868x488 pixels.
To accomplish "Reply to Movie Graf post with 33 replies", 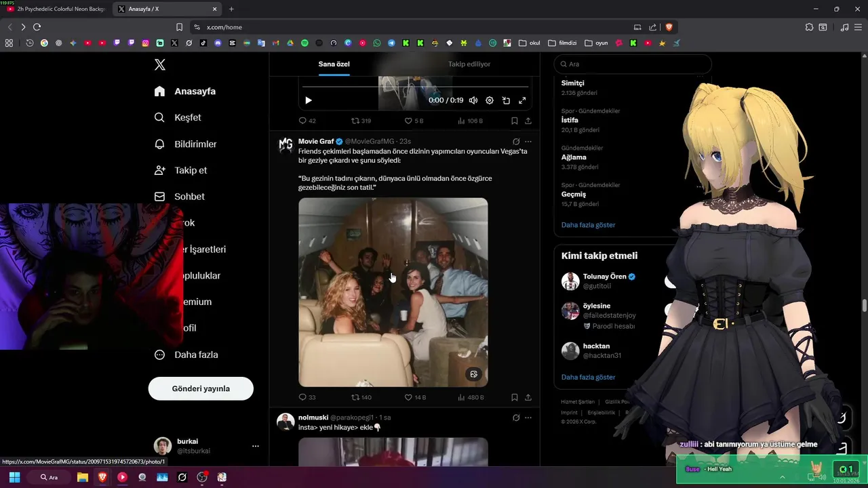I will tap(307, 397).
